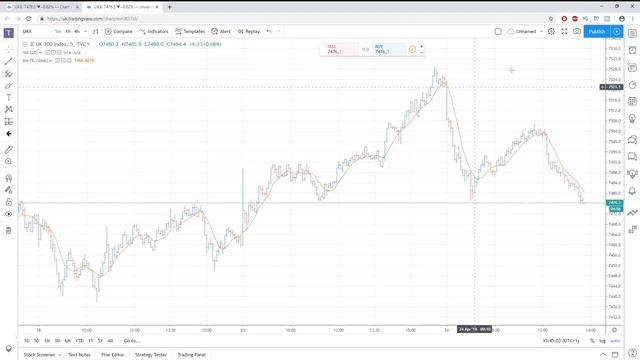The width and height of the screenshot is (640, 360).
Task: Open the Templates menu
Action: (x=190, y=31)
